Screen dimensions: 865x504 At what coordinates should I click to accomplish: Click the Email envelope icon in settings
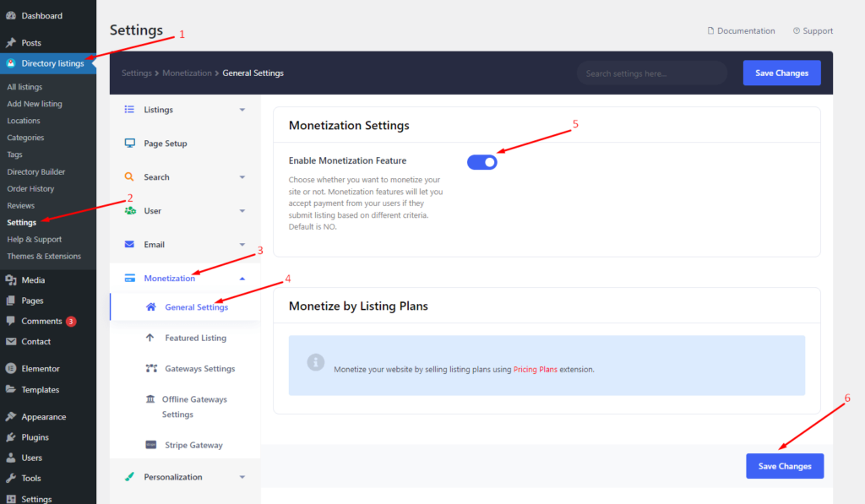pyautogui.click(x=129, y=244)
